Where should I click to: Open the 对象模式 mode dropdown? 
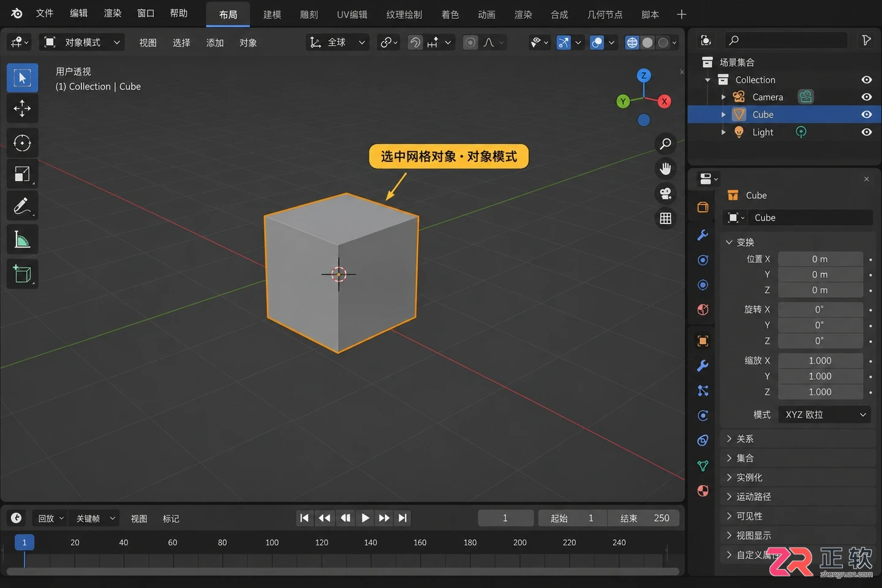click(x=82, y=42)
